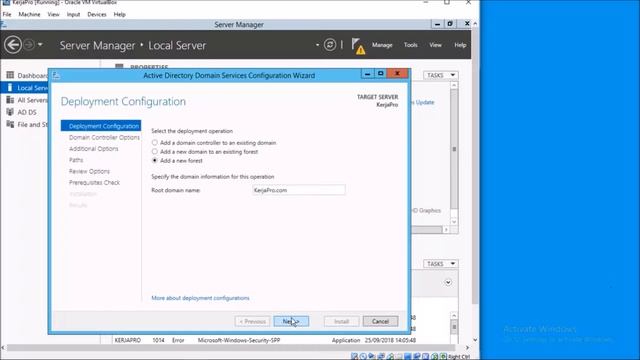Expand the circular chevron below lower TASKS
The height and width of the screenshot is (360, 640).
(x=448, y=282)
